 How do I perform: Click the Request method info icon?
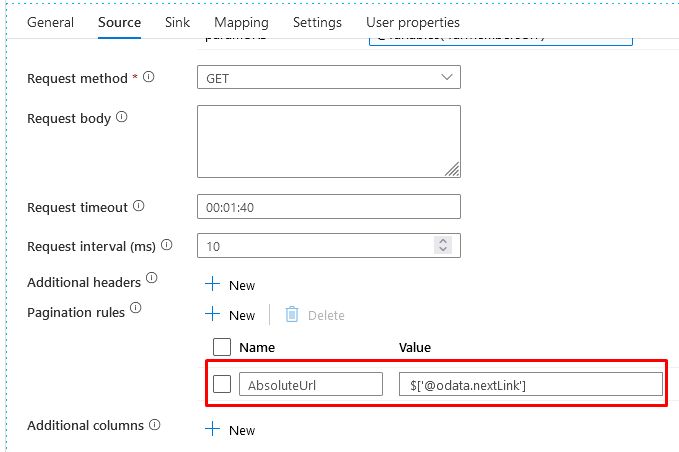point(149,77)
